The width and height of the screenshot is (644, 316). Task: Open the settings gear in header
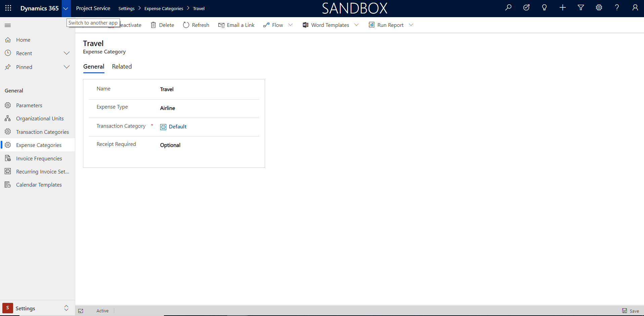pos(599,8)
